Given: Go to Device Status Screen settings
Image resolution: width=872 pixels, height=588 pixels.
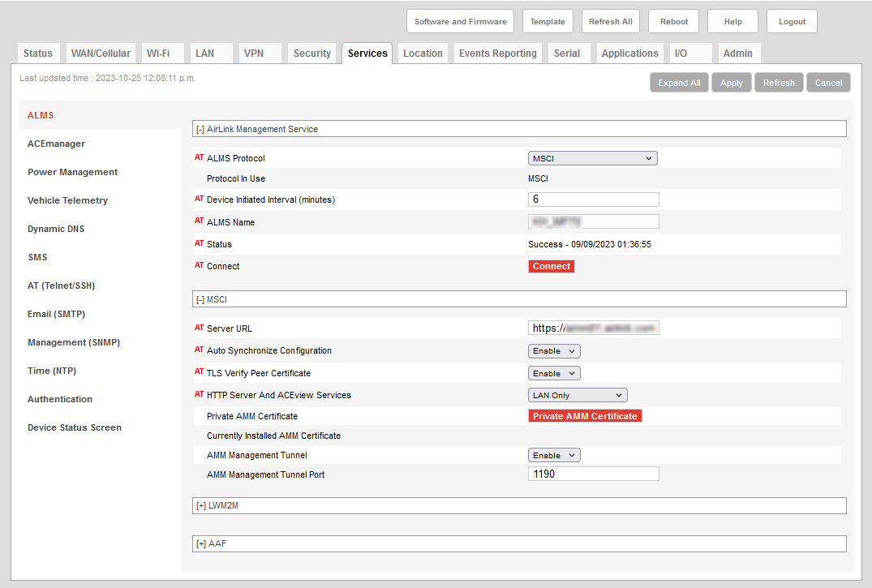Looking at the screenshot, I should [x=74, y=427].
